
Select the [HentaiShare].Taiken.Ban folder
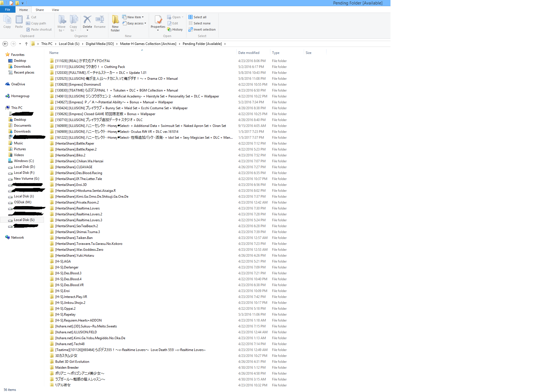coord(74,238)
